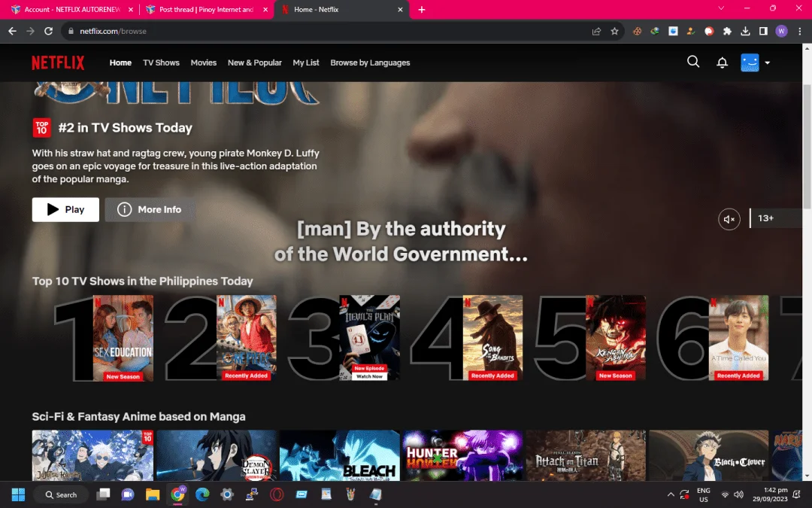Viewport: 812px width, 508px height.
Task: Open Kengan Ashura thumbnail
Action: [x=616, y=338]
